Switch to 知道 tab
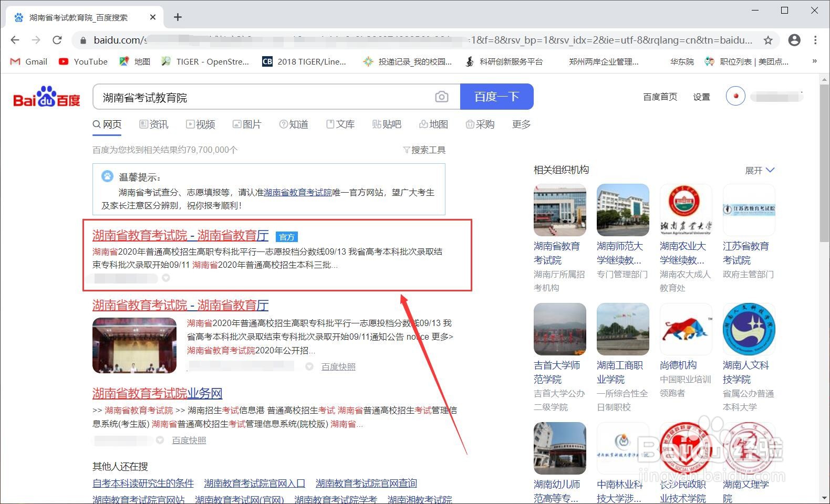 294,124
